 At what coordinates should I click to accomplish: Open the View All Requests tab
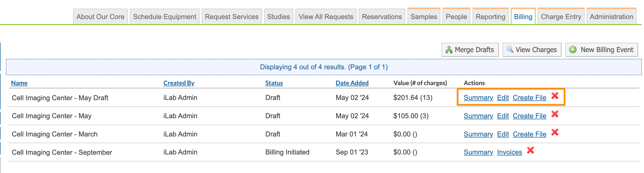[x=326, y=17]
